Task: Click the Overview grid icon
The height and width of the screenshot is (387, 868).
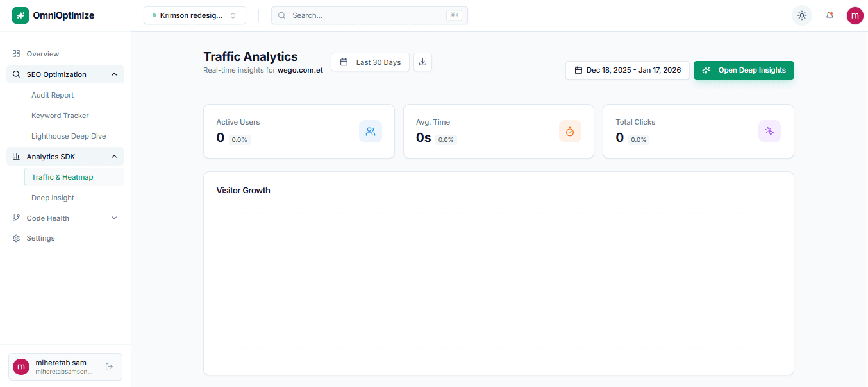Action: [x=16, y=54]
